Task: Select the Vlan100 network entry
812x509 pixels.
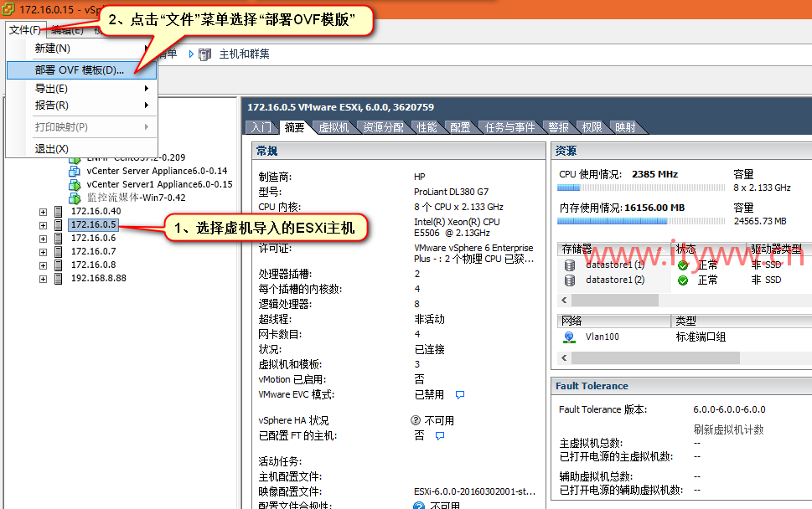Action: pos(602,337)
